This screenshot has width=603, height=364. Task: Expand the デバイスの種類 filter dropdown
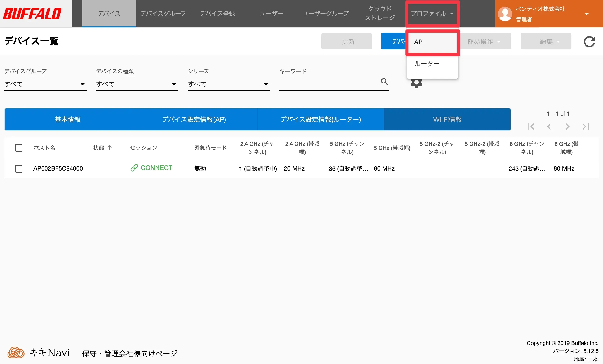pyautogui.click(x=137, y=84)
